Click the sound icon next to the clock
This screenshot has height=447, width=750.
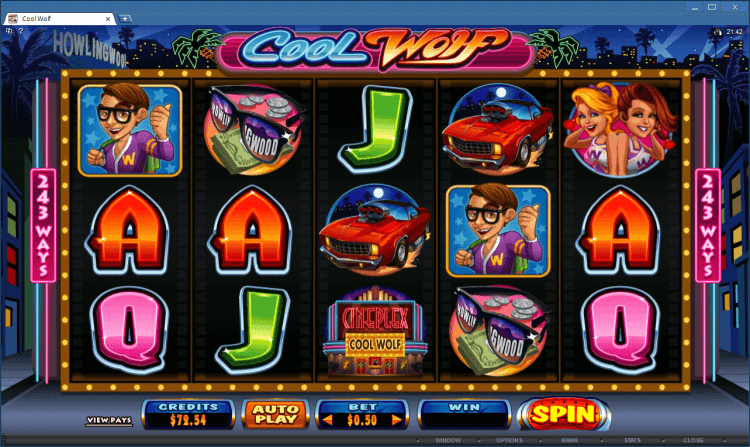pos(718,32)
